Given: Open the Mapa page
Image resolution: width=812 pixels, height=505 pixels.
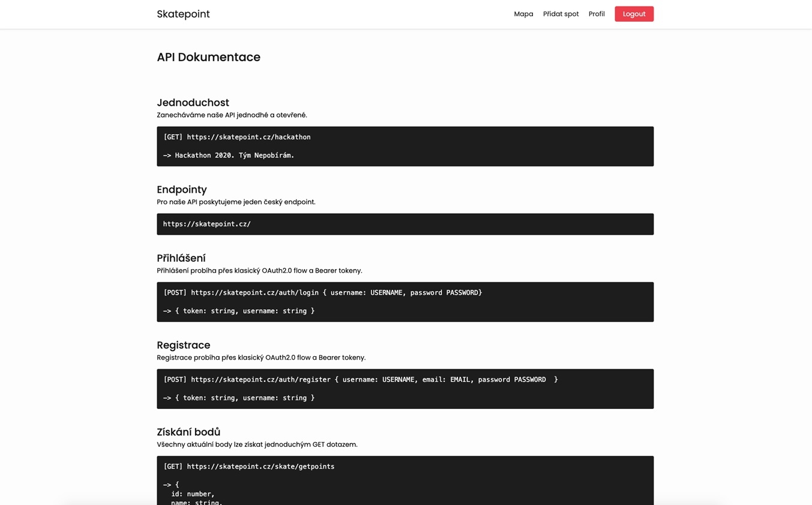Looking at the screenshot, I should pos(523,14).
